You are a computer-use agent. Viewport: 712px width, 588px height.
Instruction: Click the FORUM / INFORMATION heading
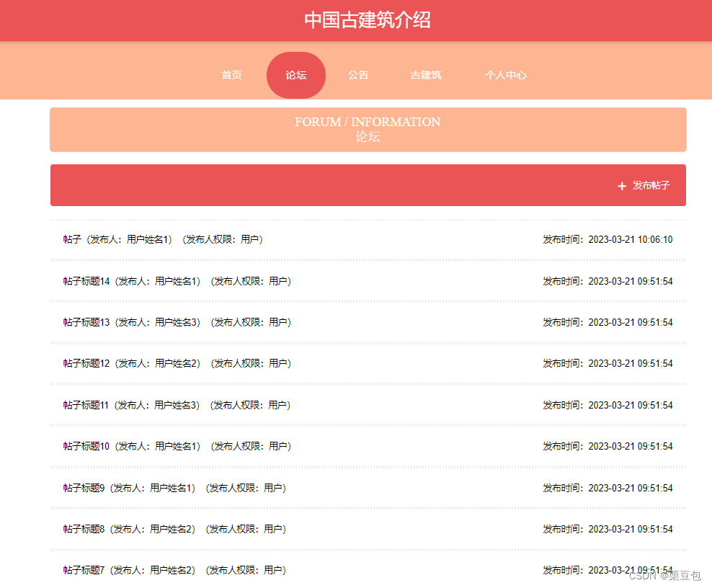click(x=368, y=122)
